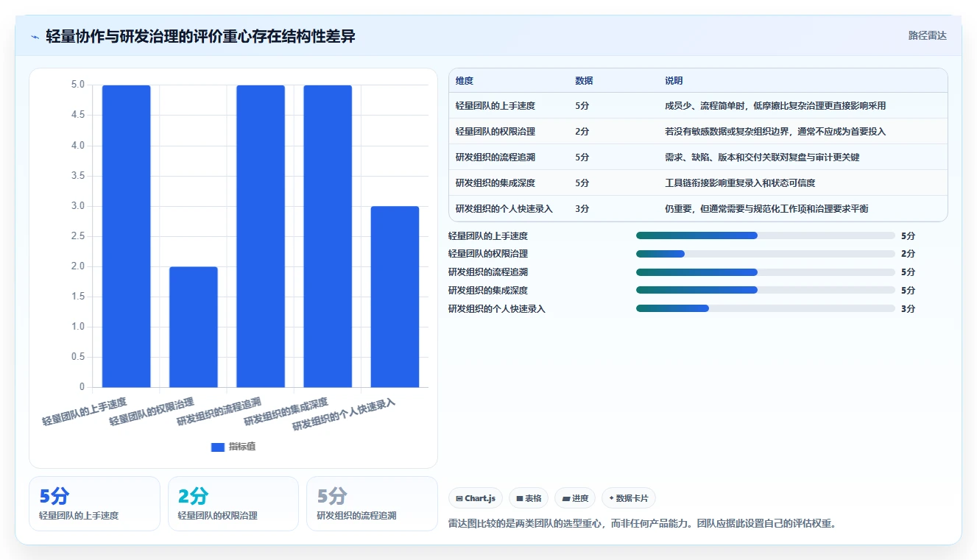977x560 pixels.
Task: Click the 维度 column header
Action: coord(465,81)
